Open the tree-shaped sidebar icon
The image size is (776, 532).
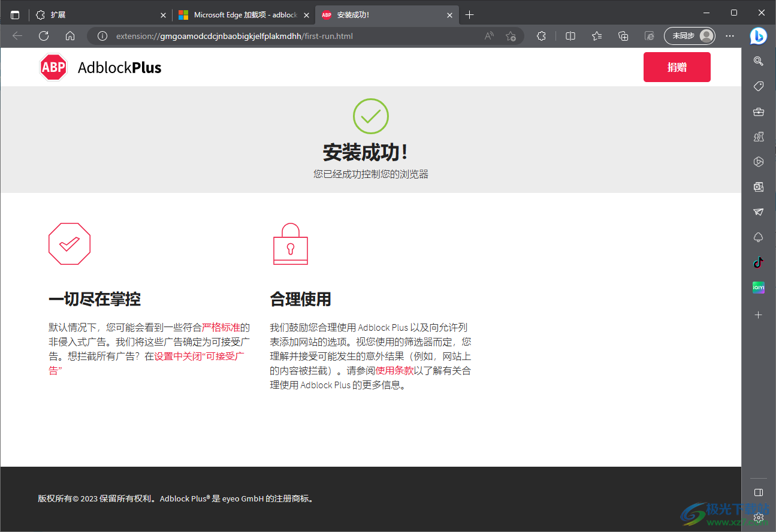point(759,237)
